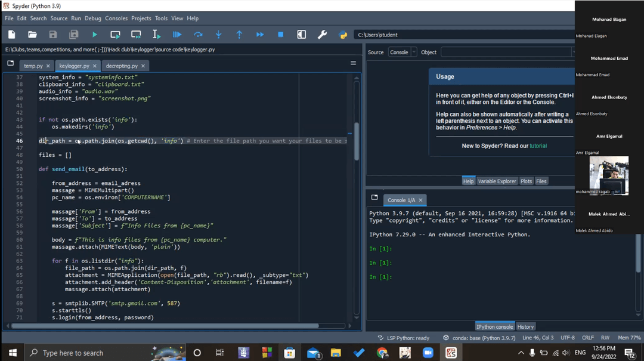
Task: Open the editor pane options menu
Action: click(353, 63)
